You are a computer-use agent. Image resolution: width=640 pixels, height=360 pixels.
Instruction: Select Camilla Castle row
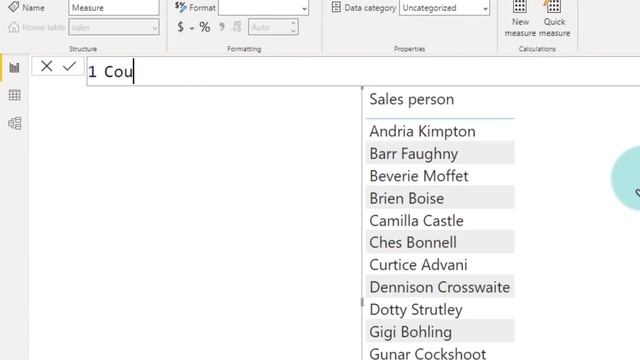pos(440,221)
